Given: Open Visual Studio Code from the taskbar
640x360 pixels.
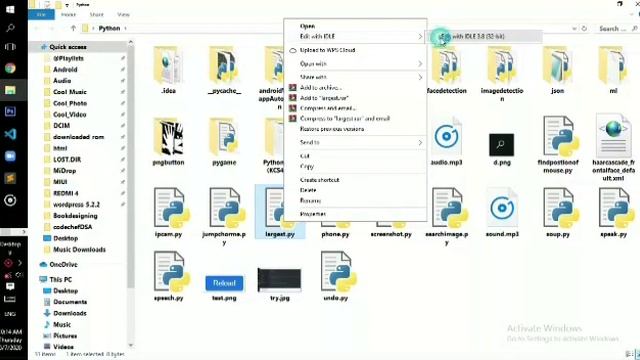Looking at the screenshot, I should tap(10, 133).
